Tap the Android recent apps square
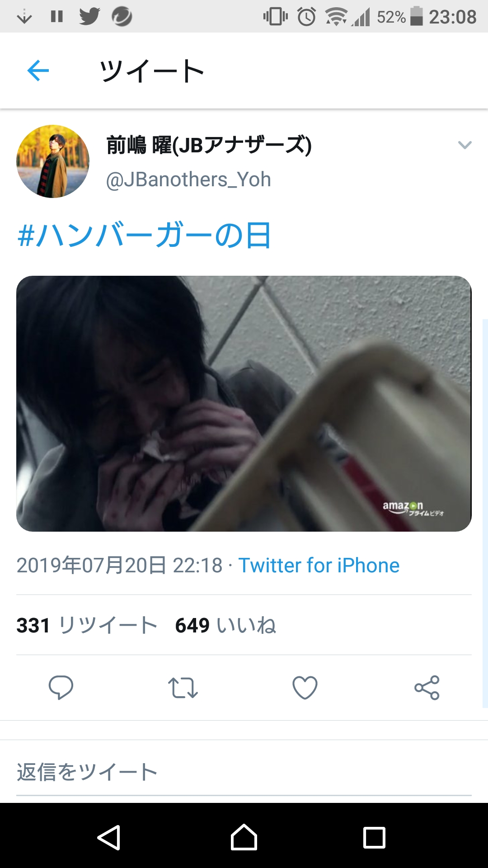This screenshot has width=488, height=868. click(375, 838)
